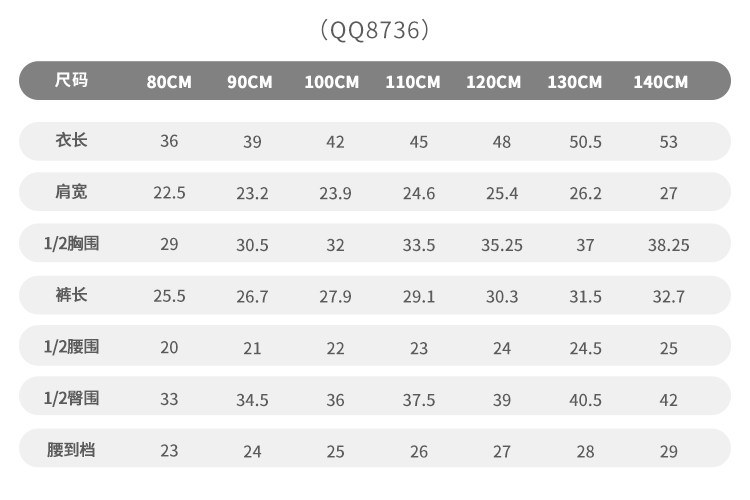Click the 尺码 header label
The image size is (750, 500).
[x=71, y=80]
